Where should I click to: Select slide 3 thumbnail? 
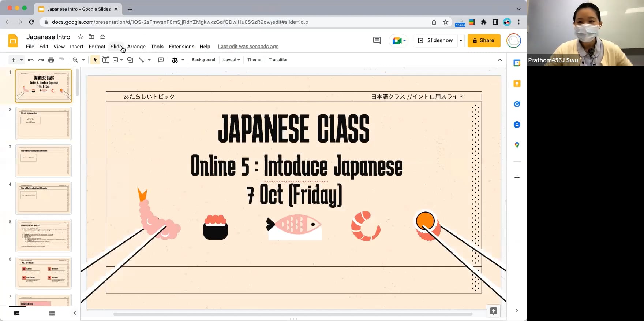tap(44, 161)
